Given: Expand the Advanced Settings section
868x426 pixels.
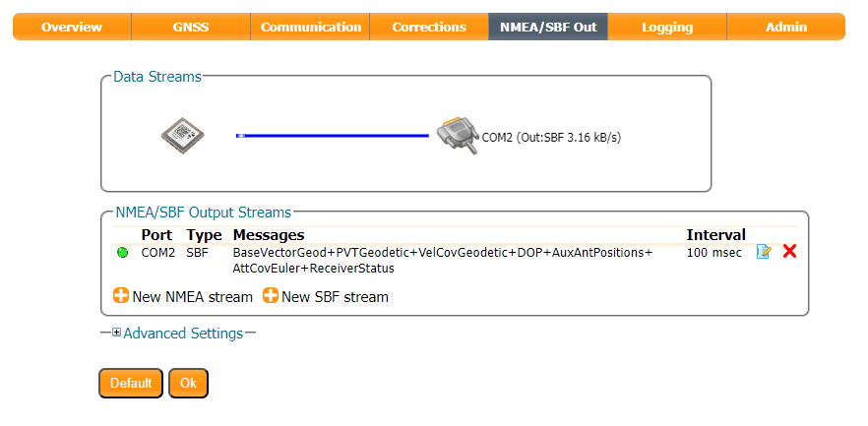Looking at the screenshot, I should pyautogui.click(x=117, y=334).
